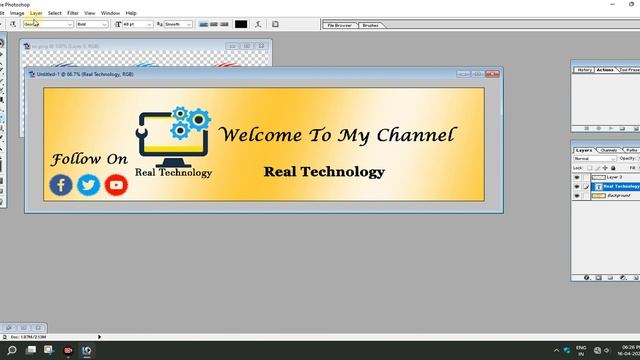
Task: Open the layer blend mode Normal dropdown
Action: click(595, 158)
